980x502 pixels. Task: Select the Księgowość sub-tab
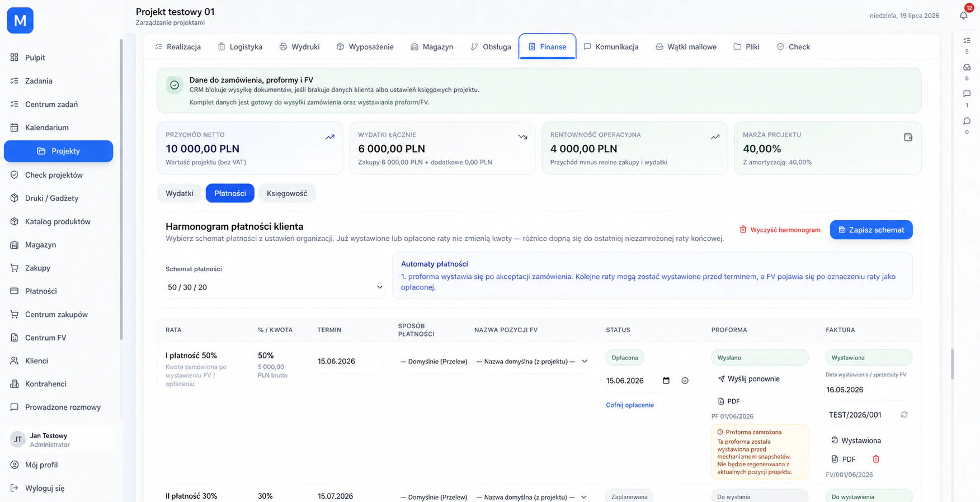[287, 193]
